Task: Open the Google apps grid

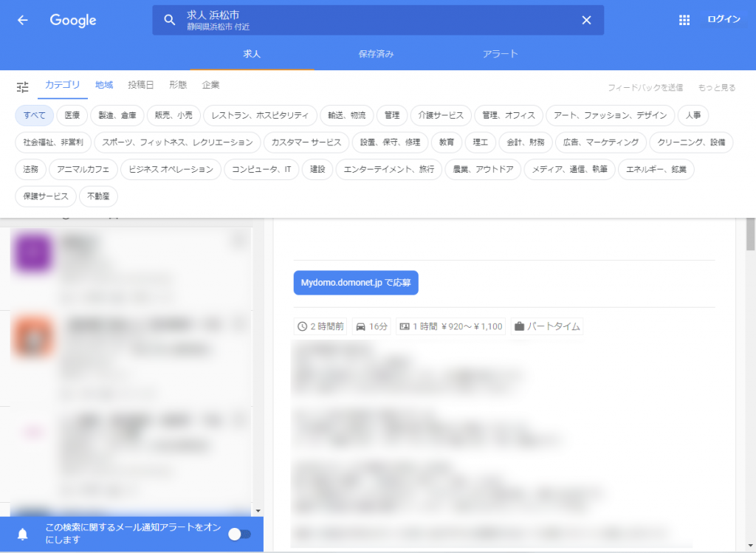Action: coord(684,20)
